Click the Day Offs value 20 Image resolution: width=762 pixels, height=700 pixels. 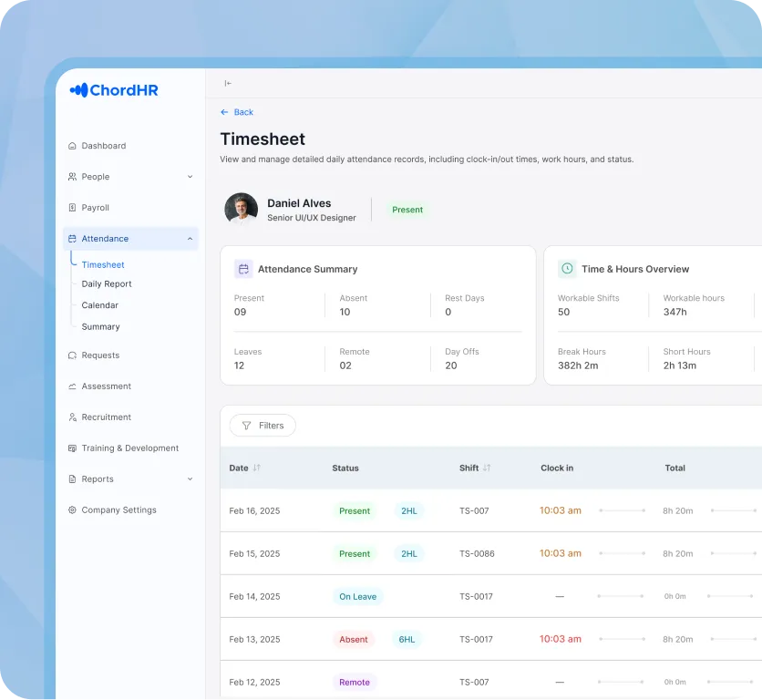(x=451, y=365)
